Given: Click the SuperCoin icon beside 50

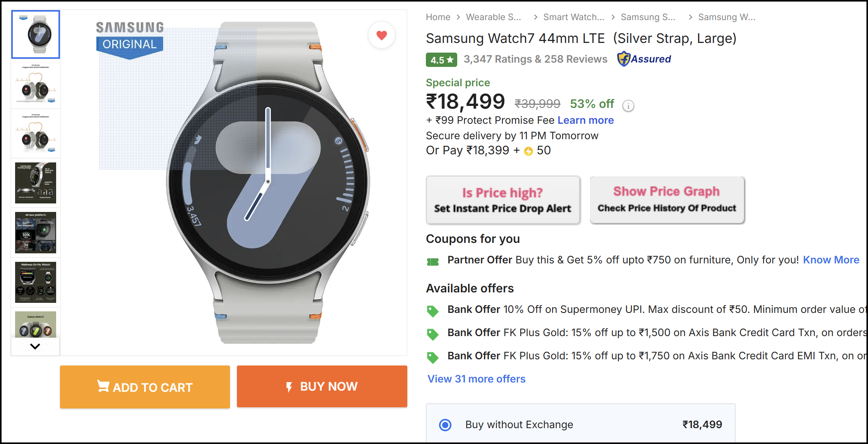Looking at the screenshot, I should [528, 151].
